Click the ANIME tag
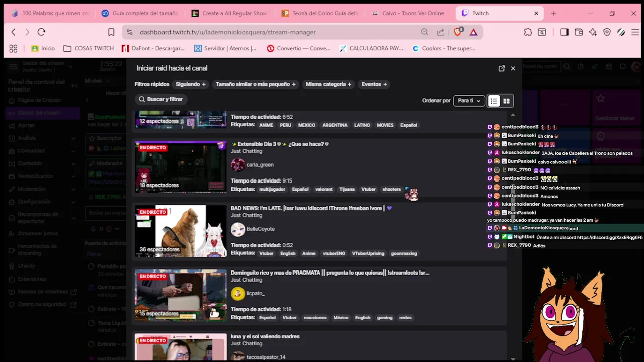Image resolution: width=644 pixels, height=362 pixels. (x=266, y=125)
